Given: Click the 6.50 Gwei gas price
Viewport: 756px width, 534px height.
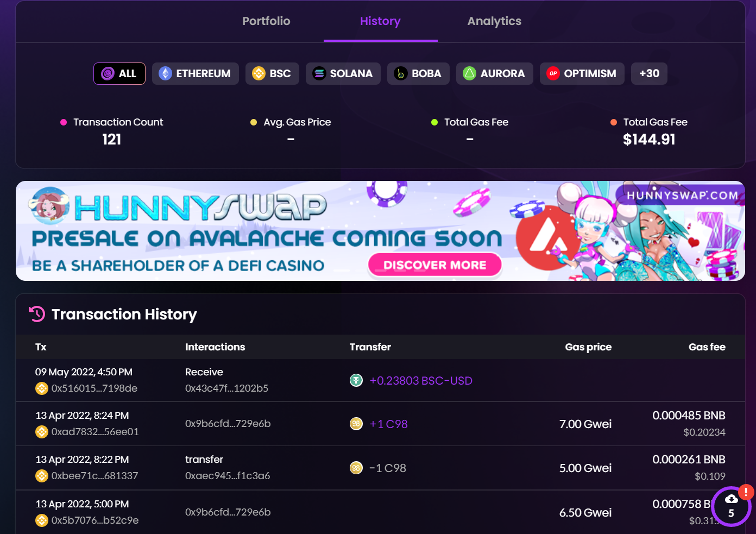Looking at the screenshot, I should click(585, 513).
